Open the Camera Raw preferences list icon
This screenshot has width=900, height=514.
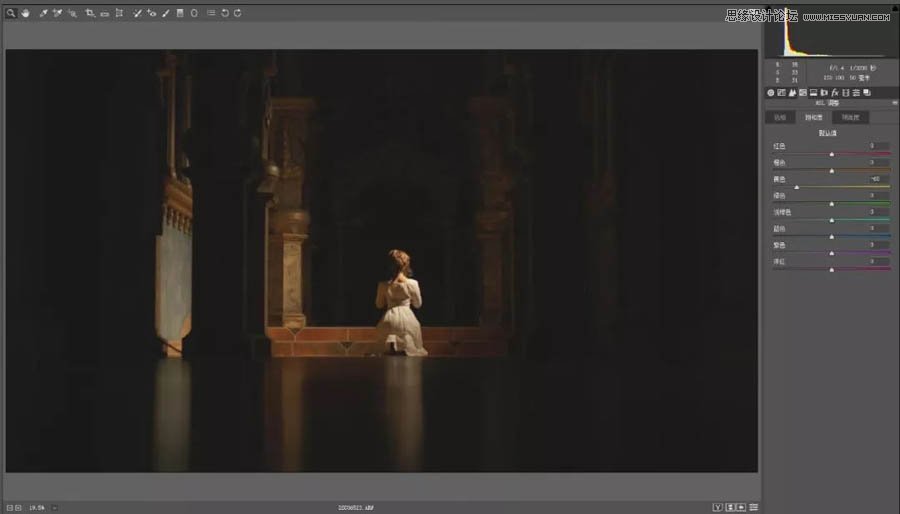[211, 13]
